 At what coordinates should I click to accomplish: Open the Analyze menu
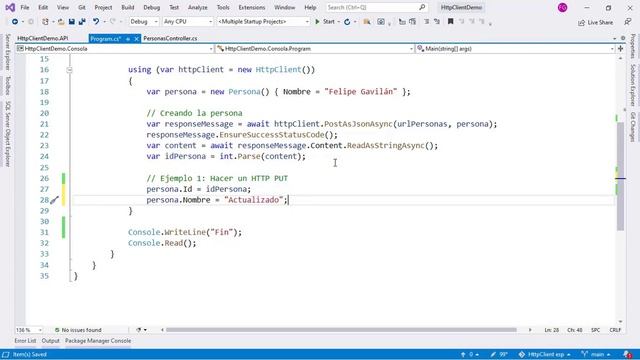click(198, 7)
